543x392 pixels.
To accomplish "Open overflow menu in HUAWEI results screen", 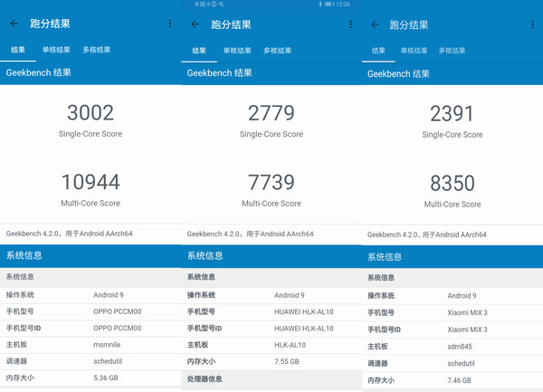I will click(351, 24).
